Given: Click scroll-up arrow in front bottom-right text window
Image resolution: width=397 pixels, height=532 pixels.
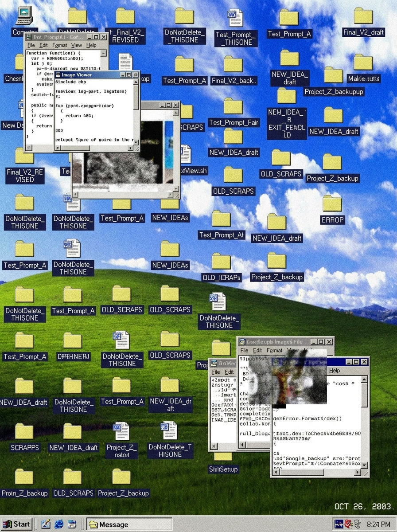Looking at the screenshot, I should (x=365, y=380).
